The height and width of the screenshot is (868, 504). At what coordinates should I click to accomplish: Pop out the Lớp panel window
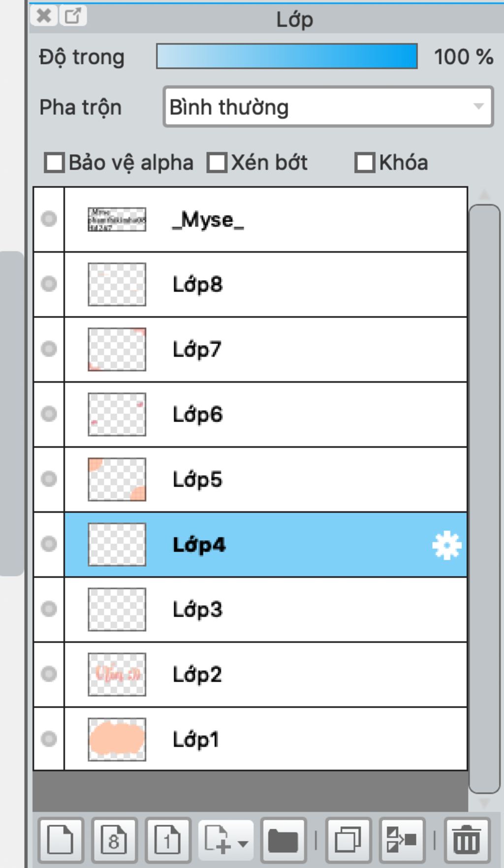[73, 16]
